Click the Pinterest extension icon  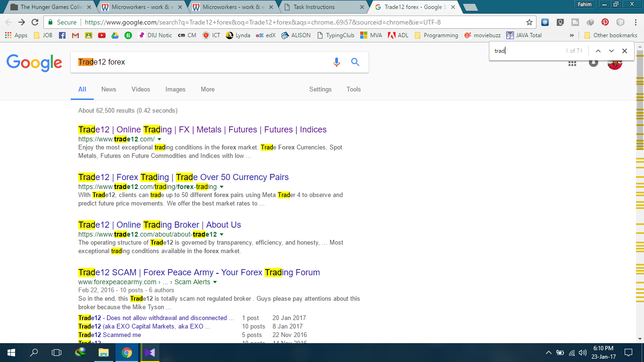click(x=605, y=22)
